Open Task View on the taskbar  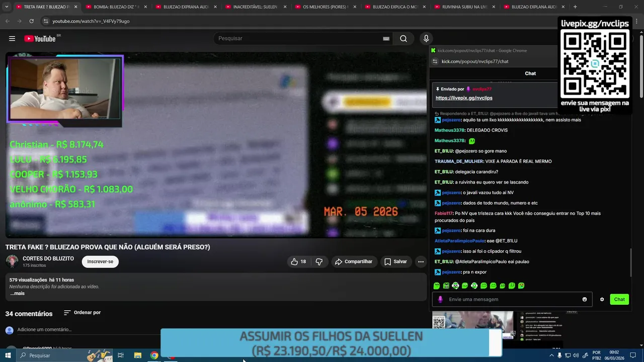pyautogui.click(x=121, y=355)
